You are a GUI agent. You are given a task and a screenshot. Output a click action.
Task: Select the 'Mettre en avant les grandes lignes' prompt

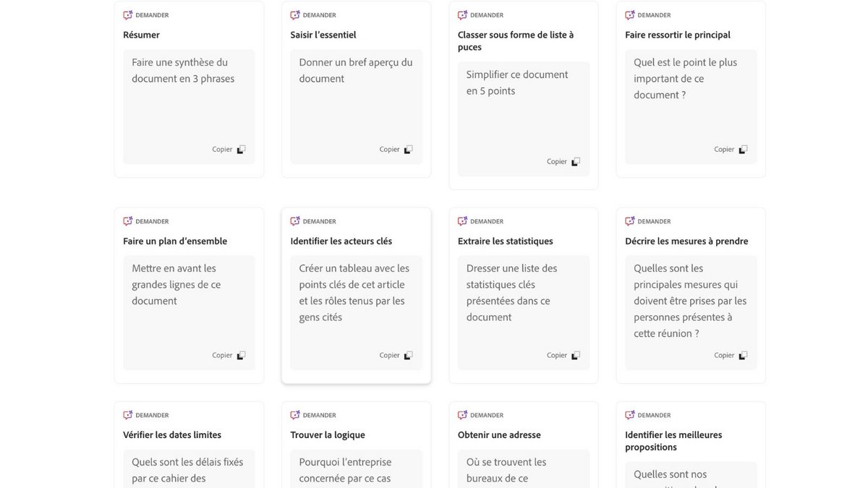pyautogui.click(x=176, y=285)
